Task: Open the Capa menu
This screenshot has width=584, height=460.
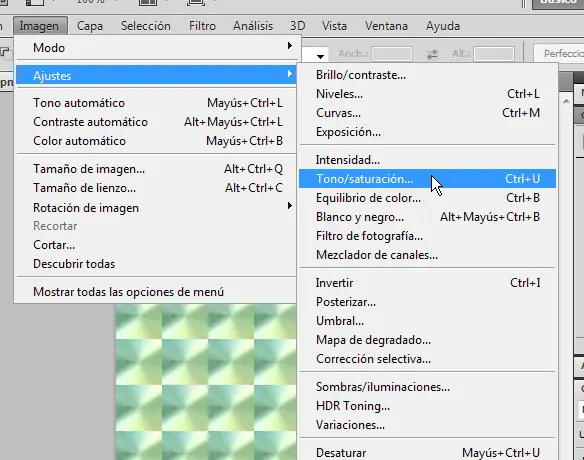Action: 90,26
